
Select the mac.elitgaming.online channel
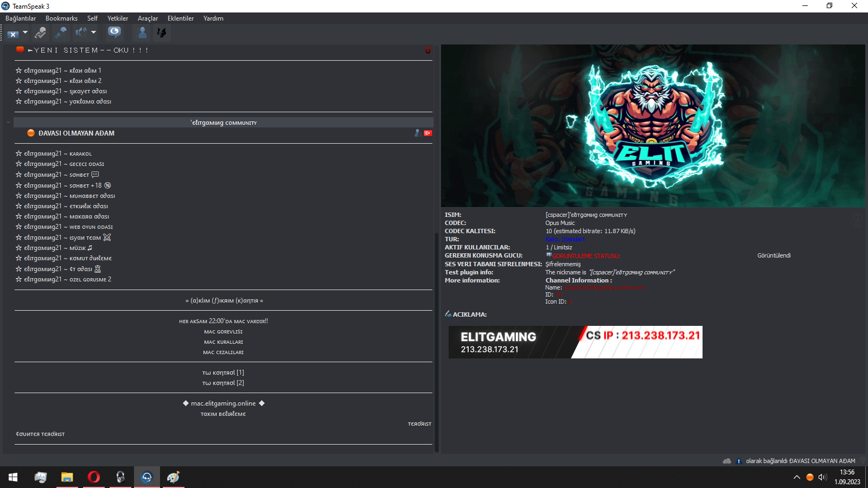pos(223,403)
